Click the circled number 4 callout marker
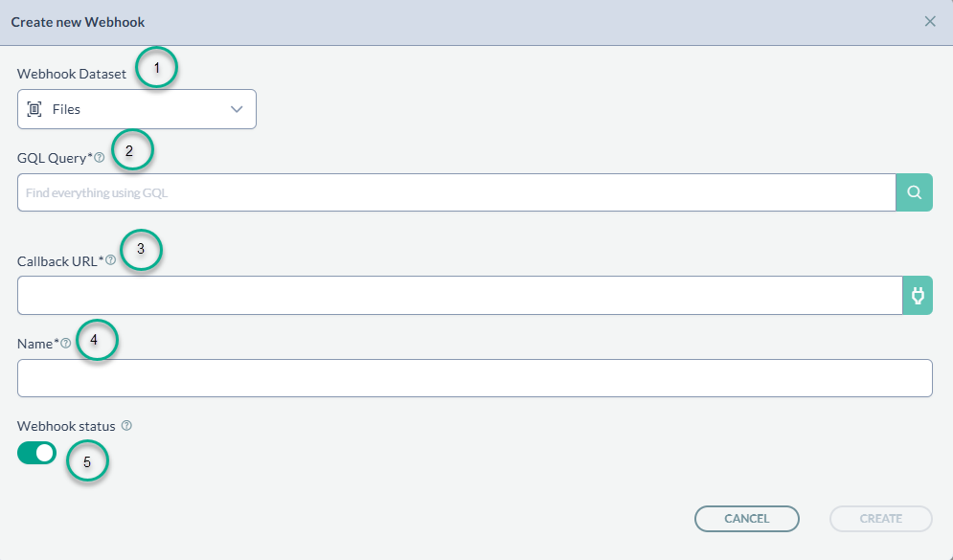Screen dimensions: 953x560 tap(96, 340)
